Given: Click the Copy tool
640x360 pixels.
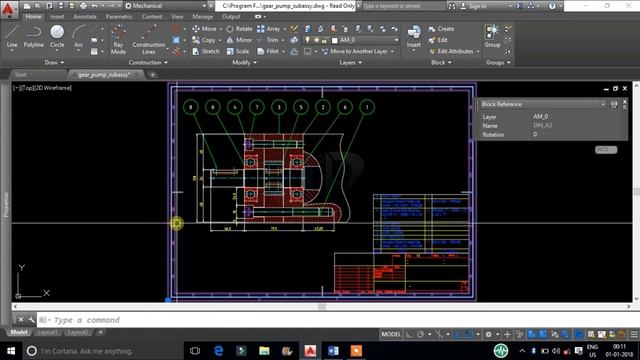Looking at the screenshot, I should 204,40.
